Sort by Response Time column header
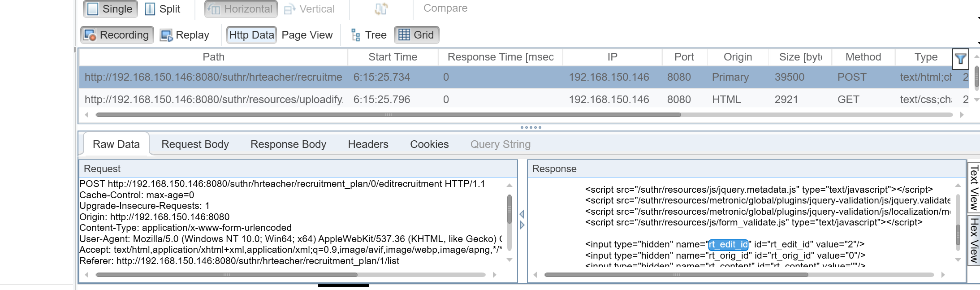The height and width of the screenshot is (290, 980). click(501, 57)
